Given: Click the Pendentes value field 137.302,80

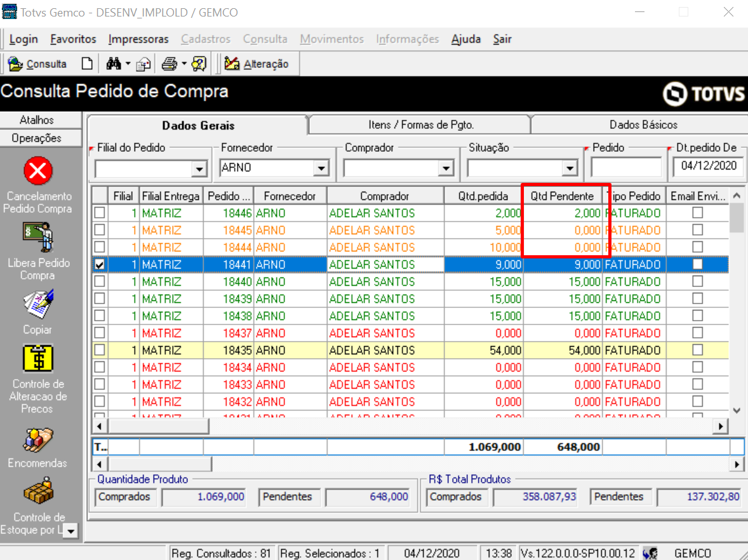Looking at the screenshot, I should tap(700, 497).
